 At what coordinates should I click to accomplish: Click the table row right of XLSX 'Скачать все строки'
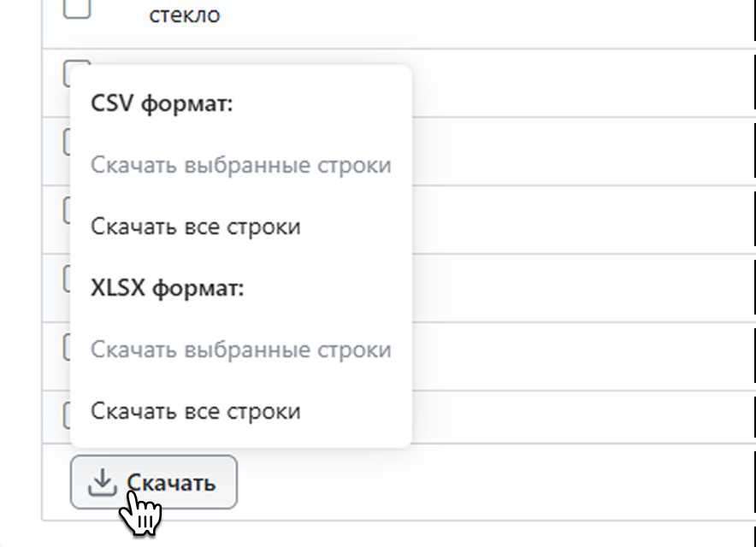582,417
